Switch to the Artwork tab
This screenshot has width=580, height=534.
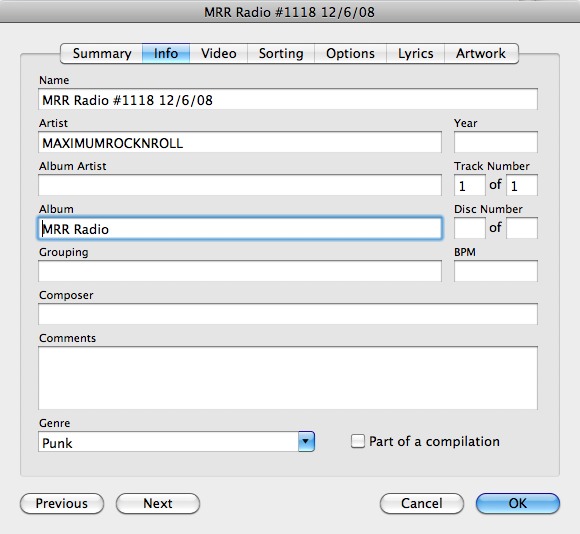point(481,53)
